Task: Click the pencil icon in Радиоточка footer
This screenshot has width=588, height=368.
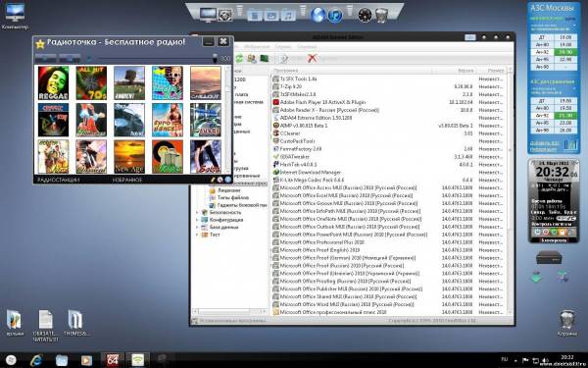Action: click(213, 180)
